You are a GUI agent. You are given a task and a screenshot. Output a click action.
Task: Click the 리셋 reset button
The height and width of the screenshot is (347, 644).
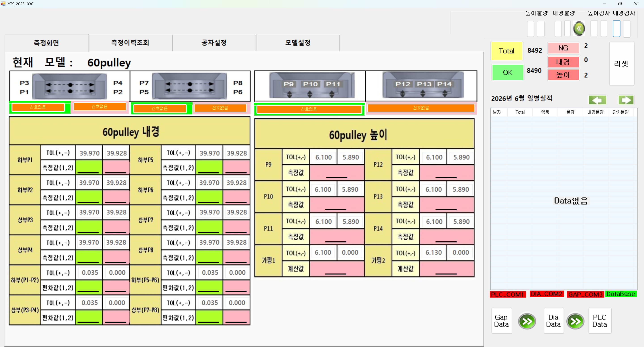click(x=621, y=64)
